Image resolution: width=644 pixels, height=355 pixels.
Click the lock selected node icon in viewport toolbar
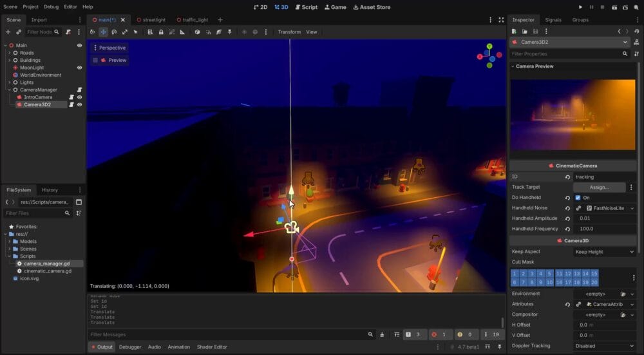pyautogui.click(x=161, y=32)
